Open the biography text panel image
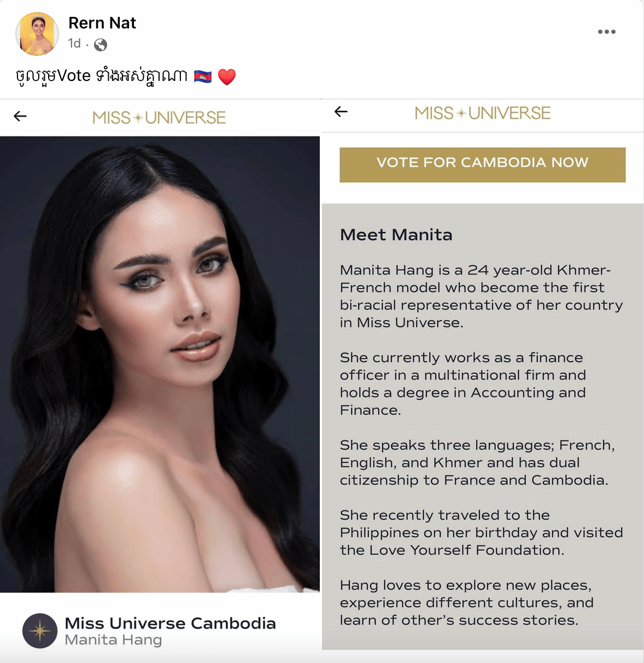 click(x=483, y=427)
